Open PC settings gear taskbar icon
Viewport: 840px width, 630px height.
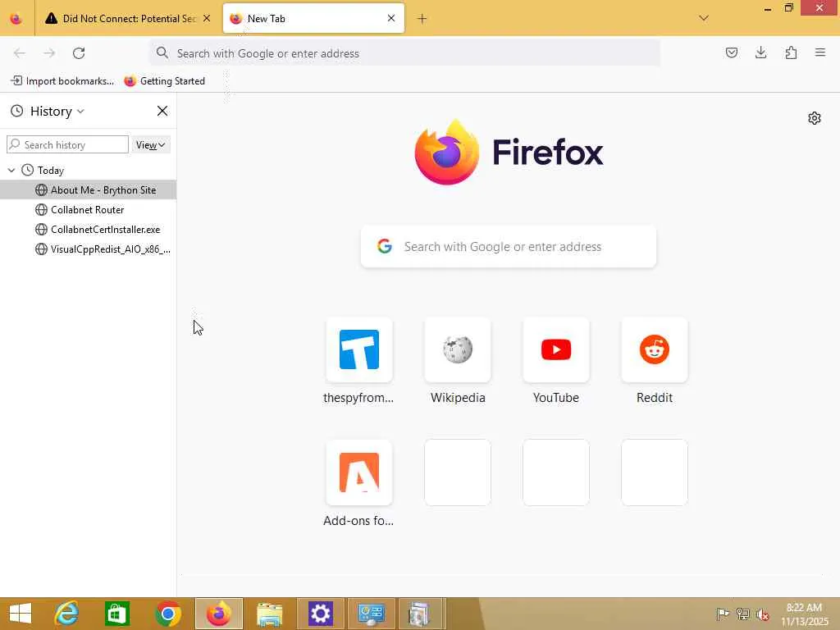(321, 614)
